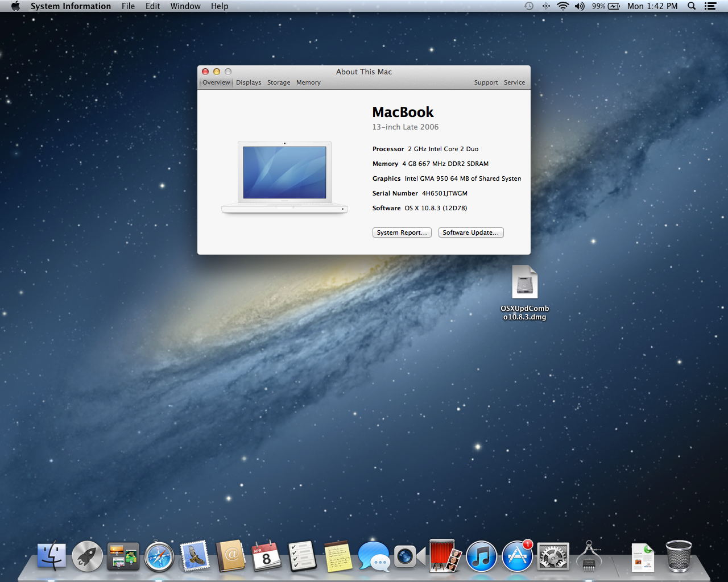Click the 13-inch Late 2006 model text

click(x=406, y=127)
